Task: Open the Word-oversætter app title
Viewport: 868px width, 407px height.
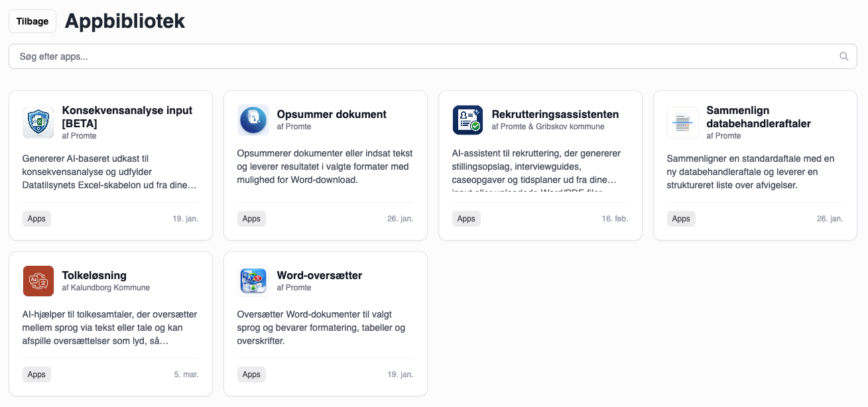Action: 320,275
